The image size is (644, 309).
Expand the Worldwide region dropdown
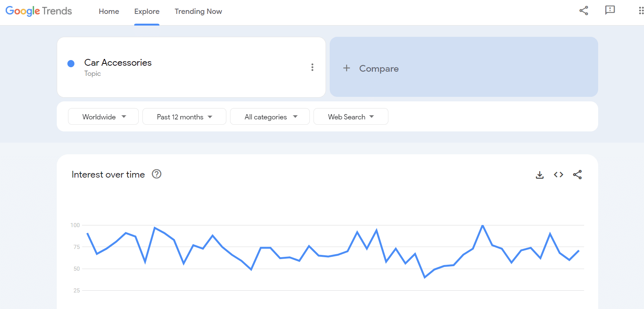click(x=103, y=117)
